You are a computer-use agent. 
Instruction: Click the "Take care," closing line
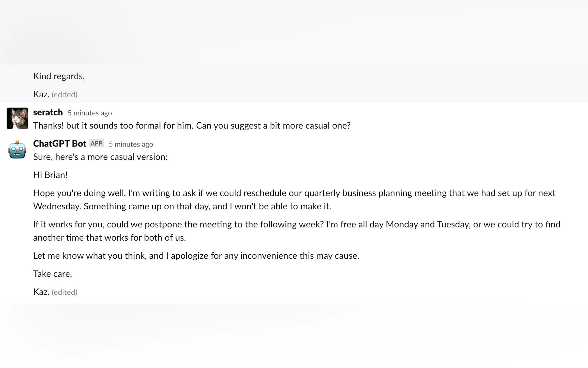tap(53, 274)
